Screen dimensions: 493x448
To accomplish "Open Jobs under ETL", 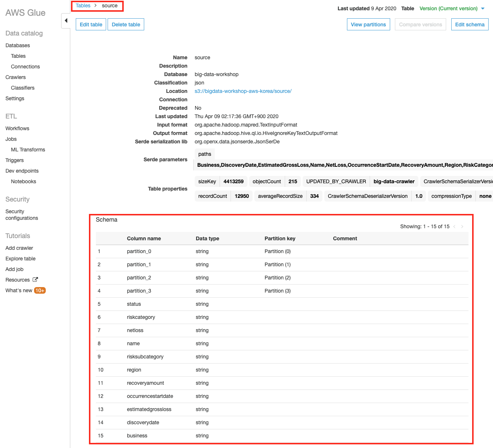I will 11,139.
